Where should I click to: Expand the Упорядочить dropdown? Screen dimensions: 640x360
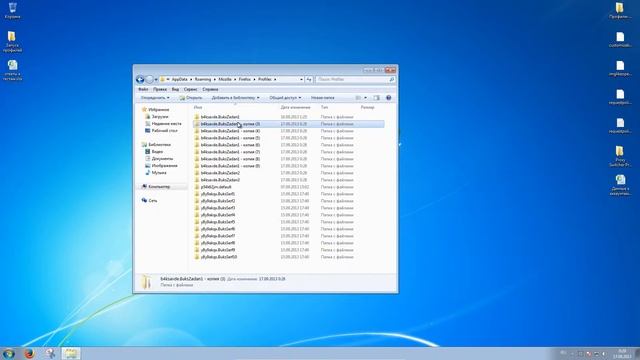pos(155,98)
